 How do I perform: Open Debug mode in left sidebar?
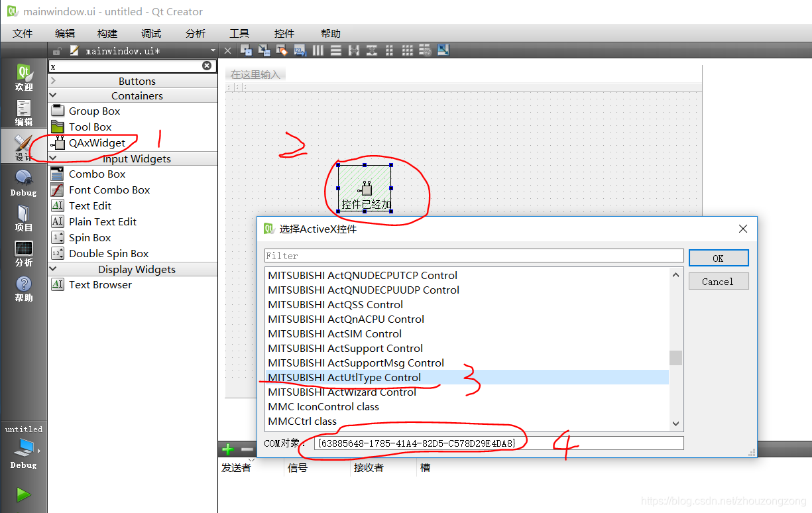[24, 183]
